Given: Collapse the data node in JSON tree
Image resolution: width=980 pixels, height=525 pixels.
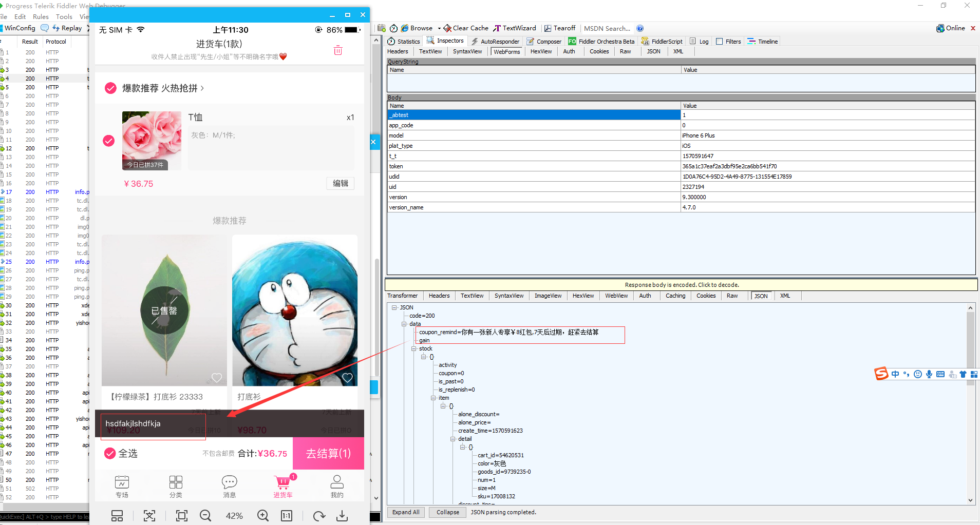Looking at the screenshot, I should click(404, 324).
